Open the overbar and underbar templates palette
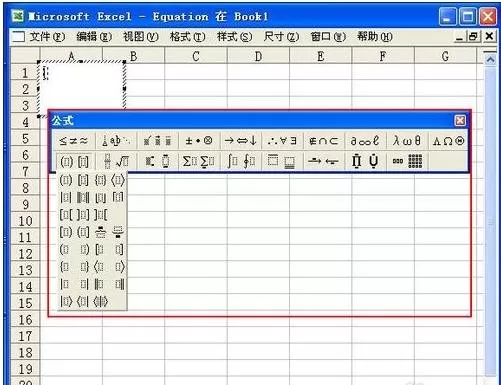Screen dimensions: 501x385 282,162
